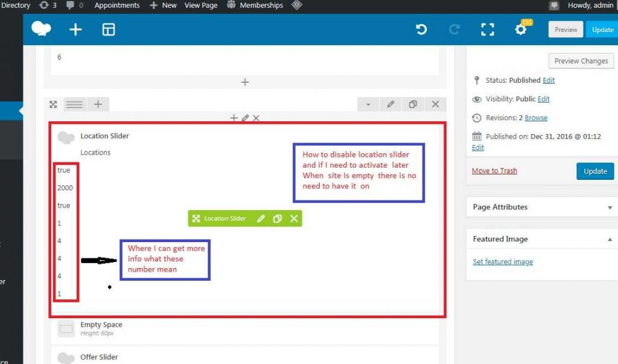
Task: Select the Empty Space element
Action: coord(101,324)
